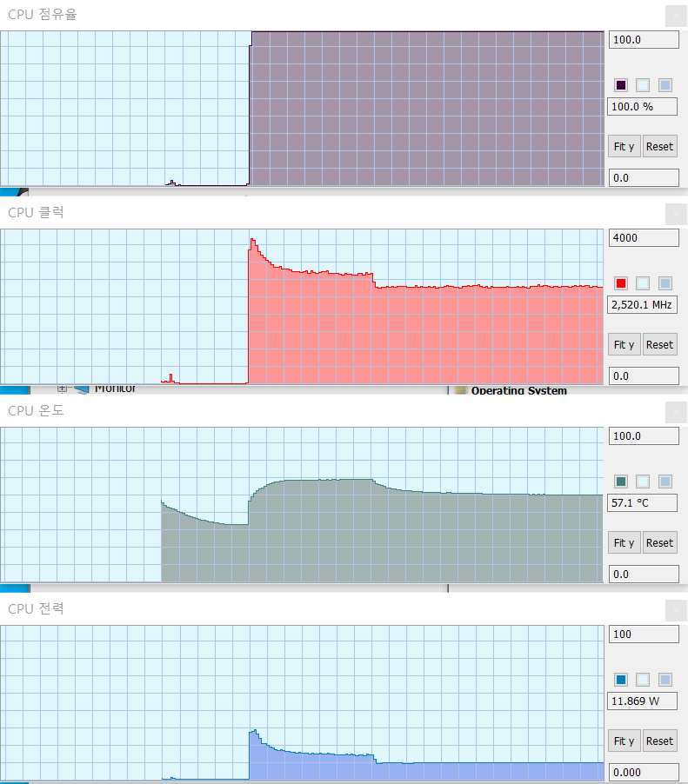Viewport: 688px width, 784px height.
Task: Select the 11.869 W current power value
Action: (x=643, y=701)
